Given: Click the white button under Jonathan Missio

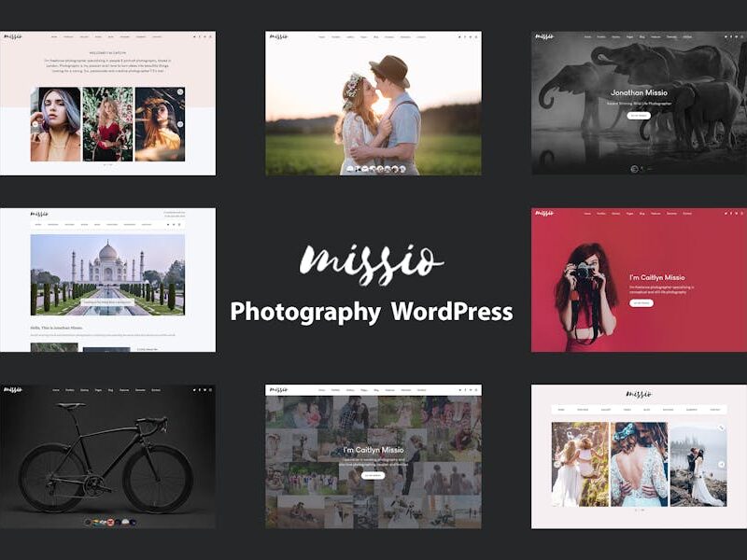Looking at the screenshot, I should coord(639,115).
